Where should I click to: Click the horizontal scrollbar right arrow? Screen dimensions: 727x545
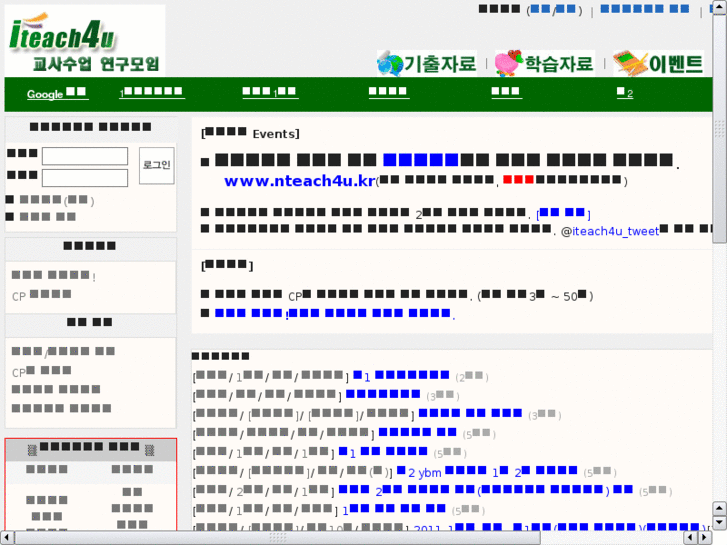tap(704, 538)
